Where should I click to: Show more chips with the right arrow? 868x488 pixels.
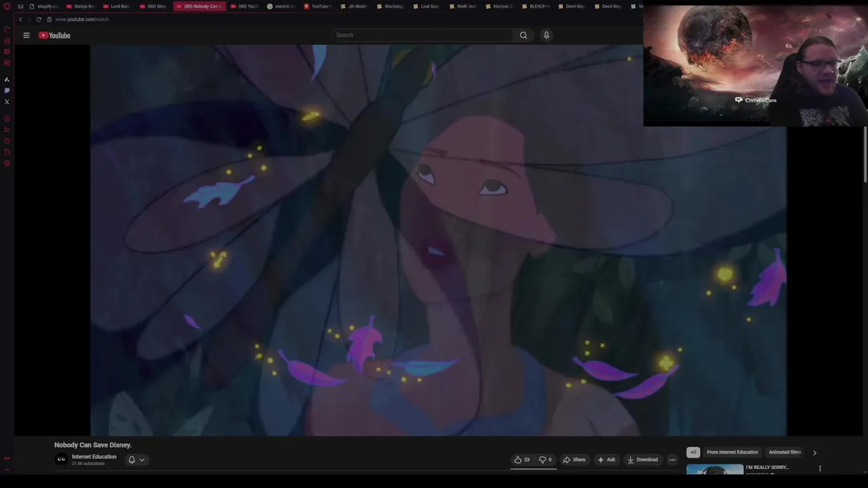pos(814,453)
